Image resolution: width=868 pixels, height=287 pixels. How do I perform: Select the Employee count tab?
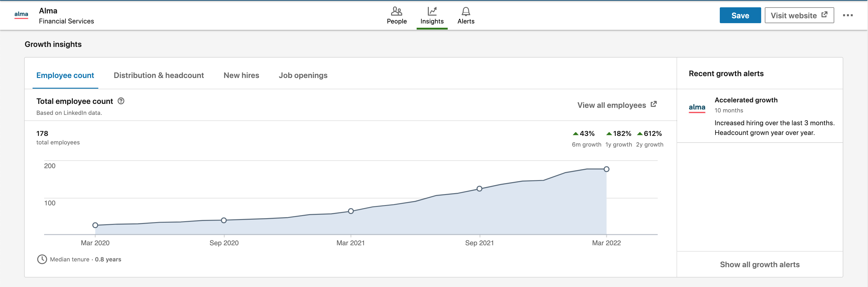point(65,75)
